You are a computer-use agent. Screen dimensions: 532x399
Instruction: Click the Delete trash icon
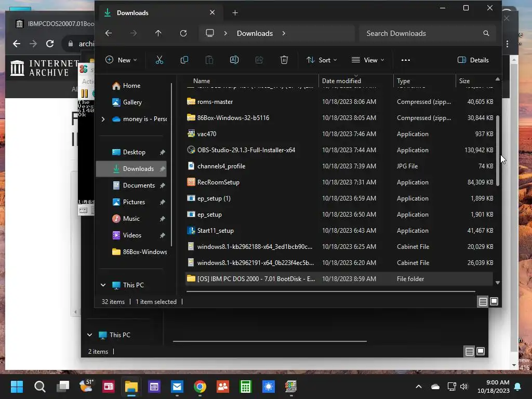point(284,60)
